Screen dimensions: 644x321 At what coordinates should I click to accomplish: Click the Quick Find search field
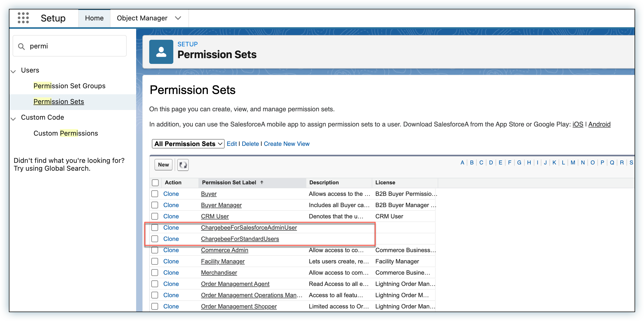(x=76, y=46)
